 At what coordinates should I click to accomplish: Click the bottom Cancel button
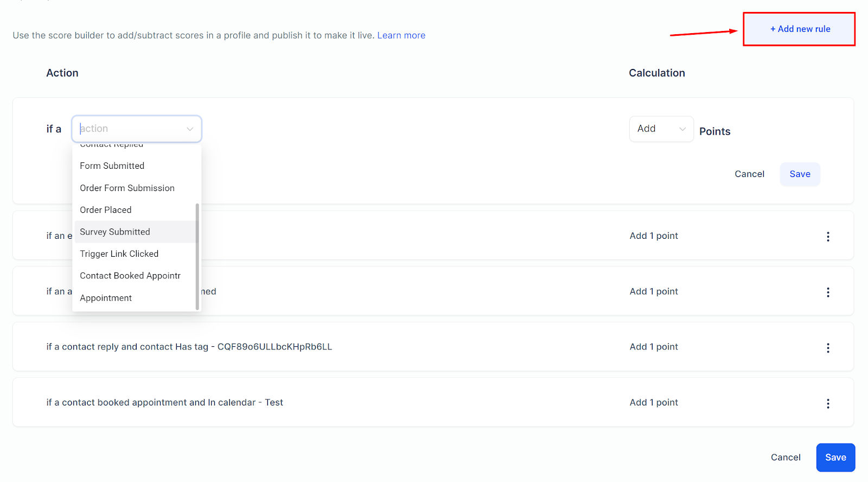tap(786, 458)
